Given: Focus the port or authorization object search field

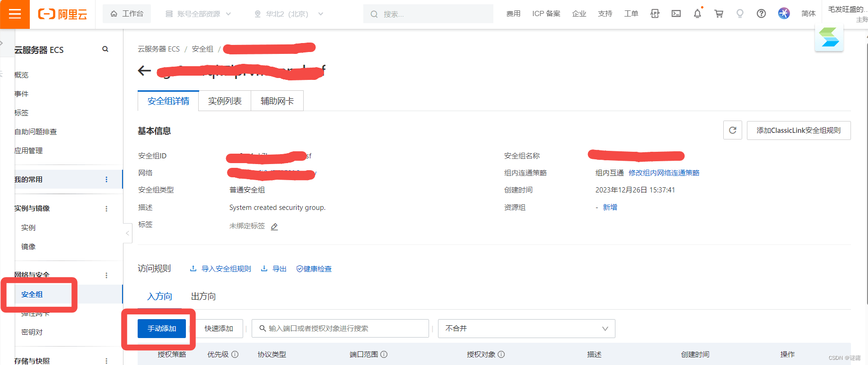Looking at the screenshot, I should (340, 328).
